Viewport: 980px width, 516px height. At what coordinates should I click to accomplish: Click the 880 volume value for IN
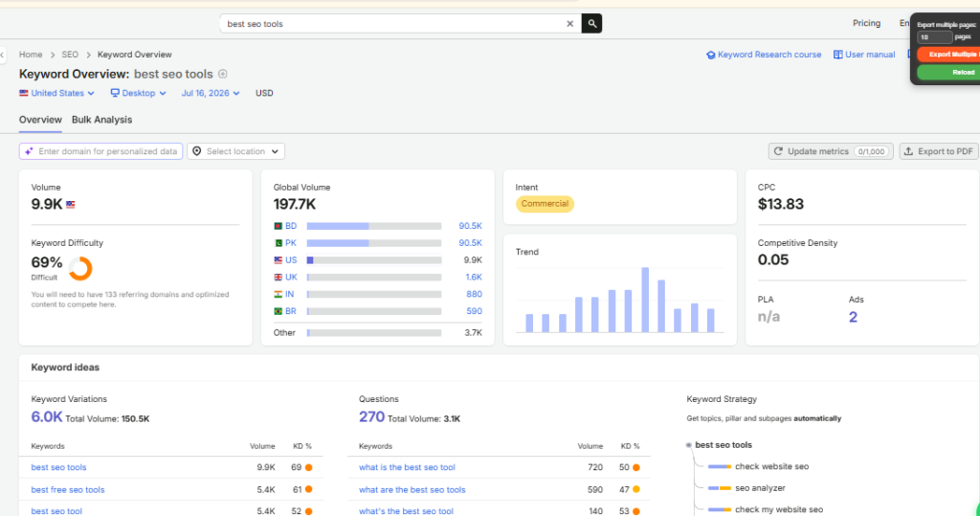[x=475, y=294]
